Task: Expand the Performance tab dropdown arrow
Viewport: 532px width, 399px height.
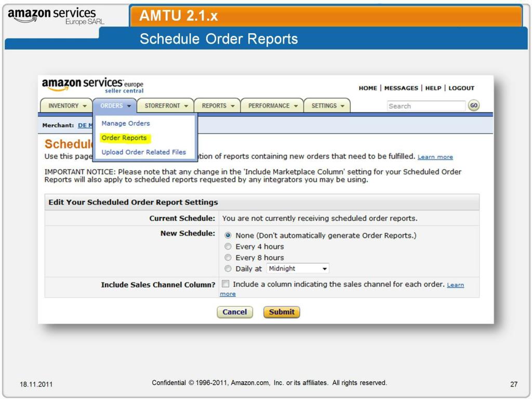Action: click(x=296, y=106)
